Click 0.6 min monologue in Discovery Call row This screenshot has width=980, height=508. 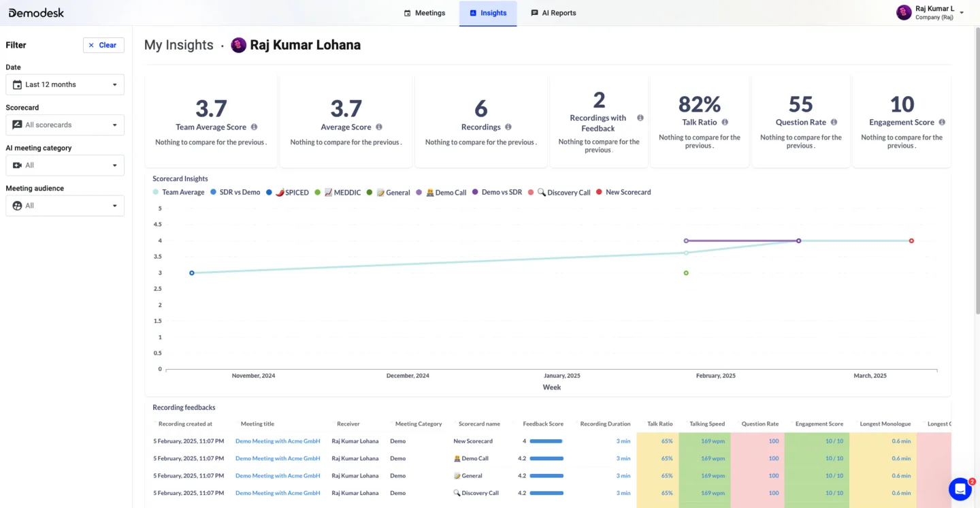tap(901, 493)
